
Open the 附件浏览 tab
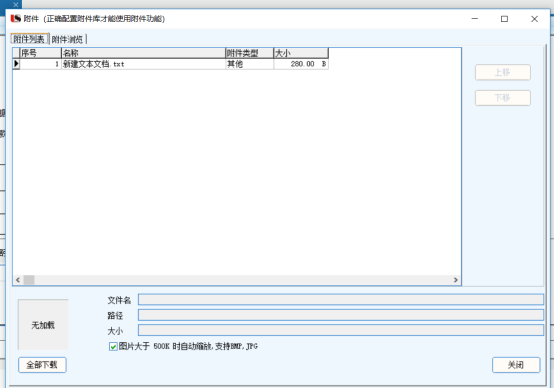(67, 39)
